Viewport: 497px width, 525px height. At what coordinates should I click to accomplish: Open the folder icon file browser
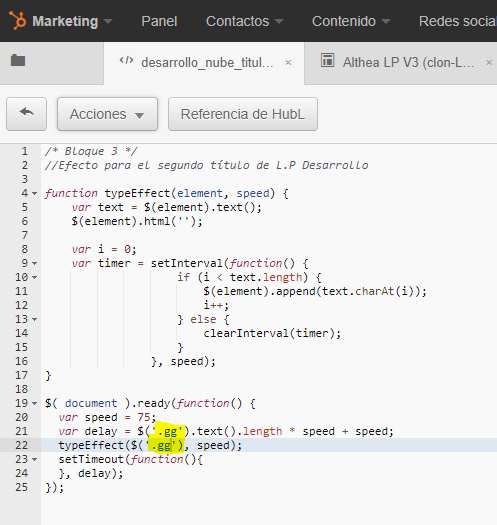tap(18, 60)
